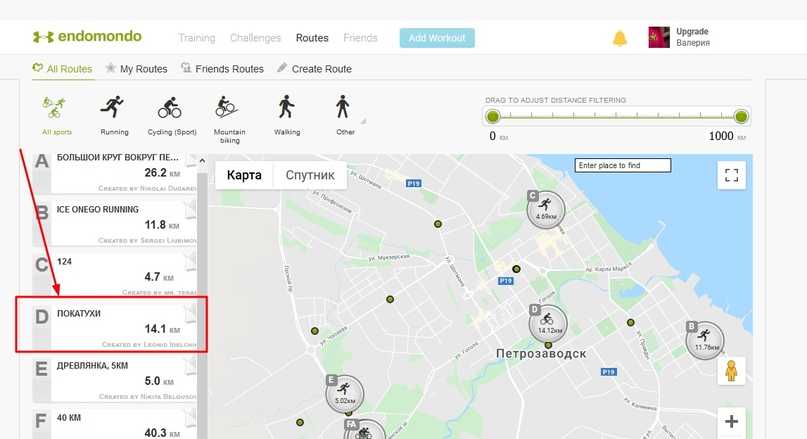The height and width of the screenshot is (439, 807).
Task: Click the route list scroll-up arrow
Action: 202,161
